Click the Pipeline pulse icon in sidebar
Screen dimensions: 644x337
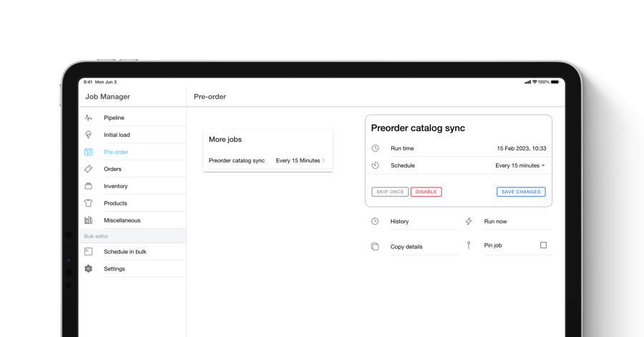89,118
